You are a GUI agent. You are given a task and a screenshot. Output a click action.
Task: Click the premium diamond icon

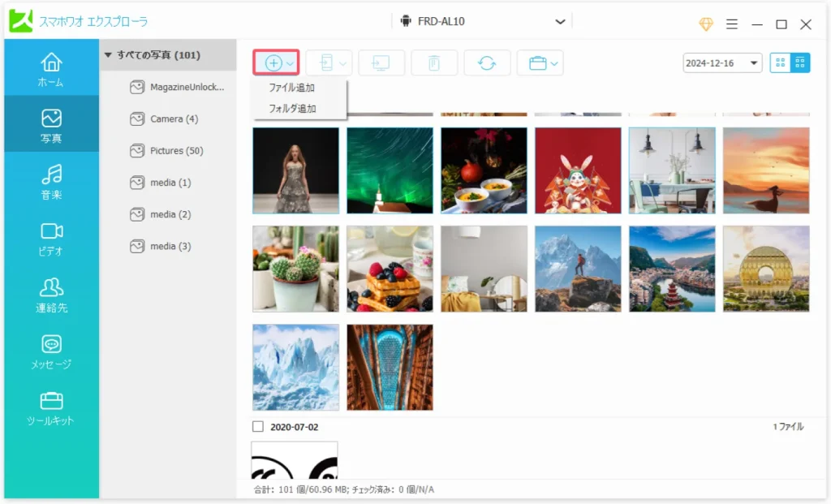[x=706, y=24]
